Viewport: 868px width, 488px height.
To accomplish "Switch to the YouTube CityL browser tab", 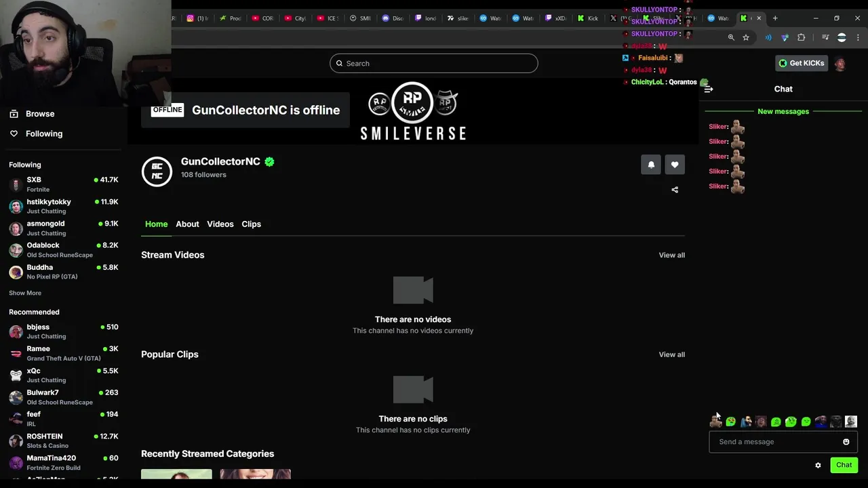I will [x=295, y=18].
